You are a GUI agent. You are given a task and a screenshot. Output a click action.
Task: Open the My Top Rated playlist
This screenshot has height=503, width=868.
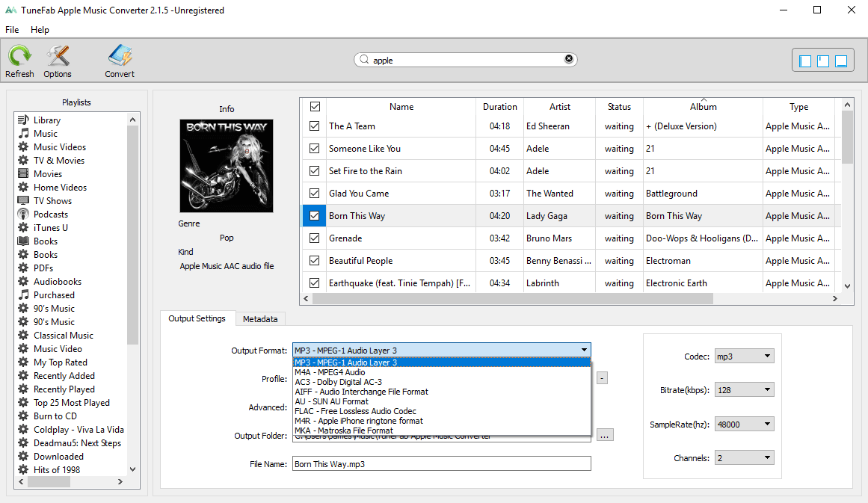pyautogui.click(x=61, y=362)
